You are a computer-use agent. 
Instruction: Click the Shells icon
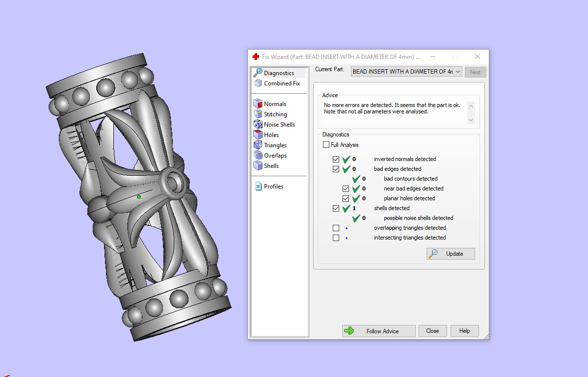[258, 165]
